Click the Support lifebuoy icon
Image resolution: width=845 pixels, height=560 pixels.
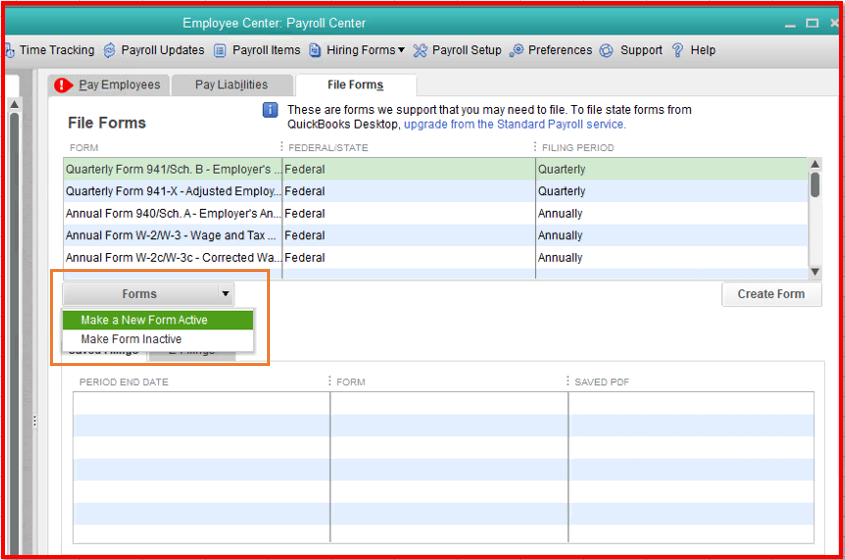click(607, 50)
